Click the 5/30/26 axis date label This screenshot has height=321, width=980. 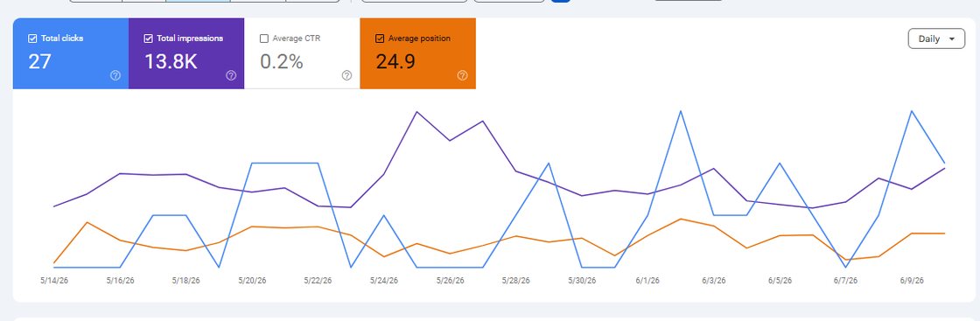[582, 281]
